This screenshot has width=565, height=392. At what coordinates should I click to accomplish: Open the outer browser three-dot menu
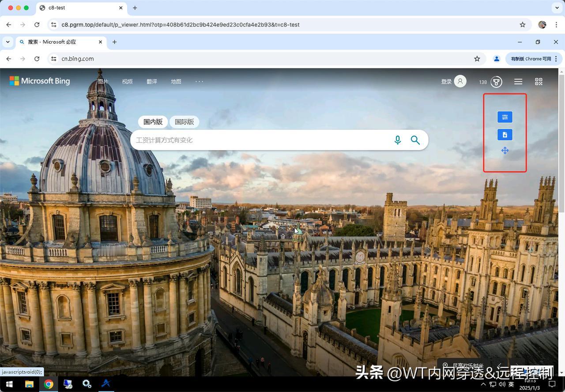[556, 25]
